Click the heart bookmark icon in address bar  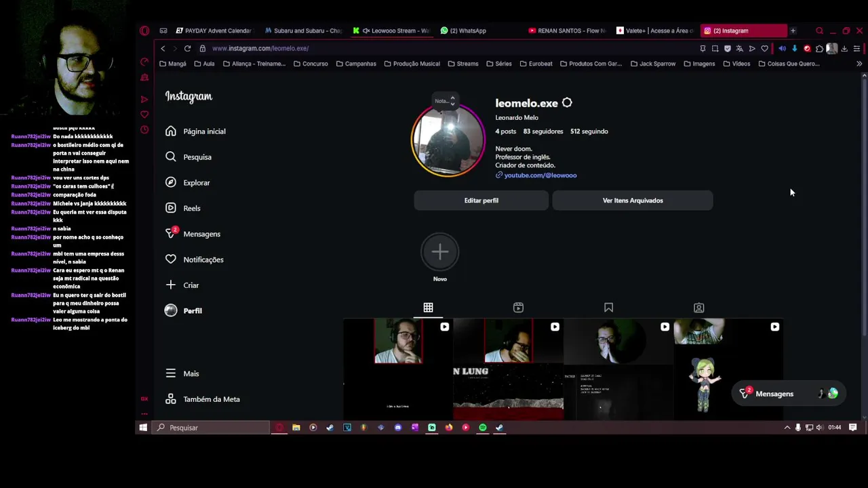coord(765,48)
